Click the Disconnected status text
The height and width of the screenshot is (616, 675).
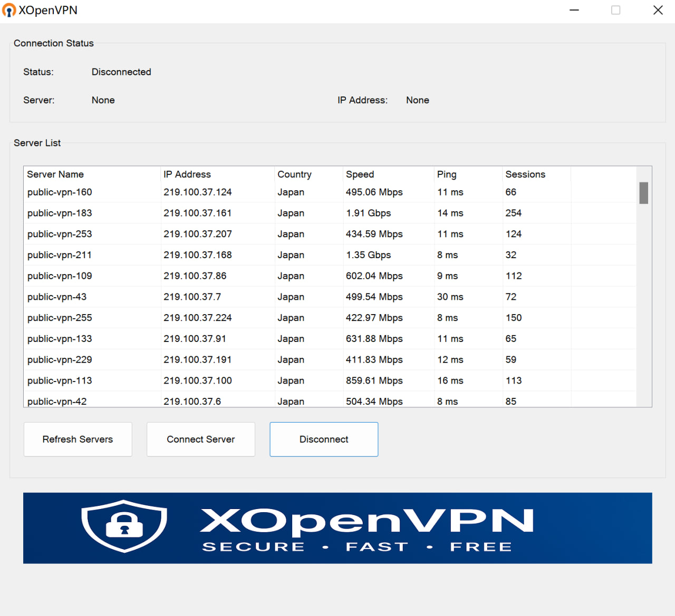point(121,72)
